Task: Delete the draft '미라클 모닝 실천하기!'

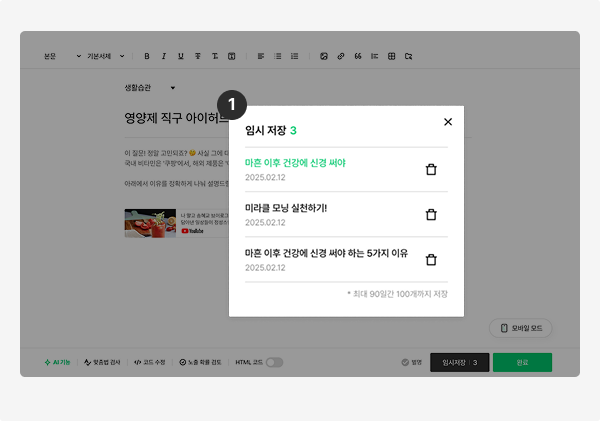Action: click(x=431, y=214)
